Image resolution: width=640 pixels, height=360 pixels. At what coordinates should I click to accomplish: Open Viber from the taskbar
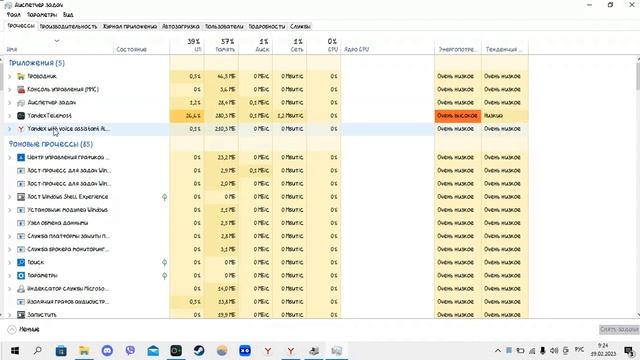coord(130,351)
